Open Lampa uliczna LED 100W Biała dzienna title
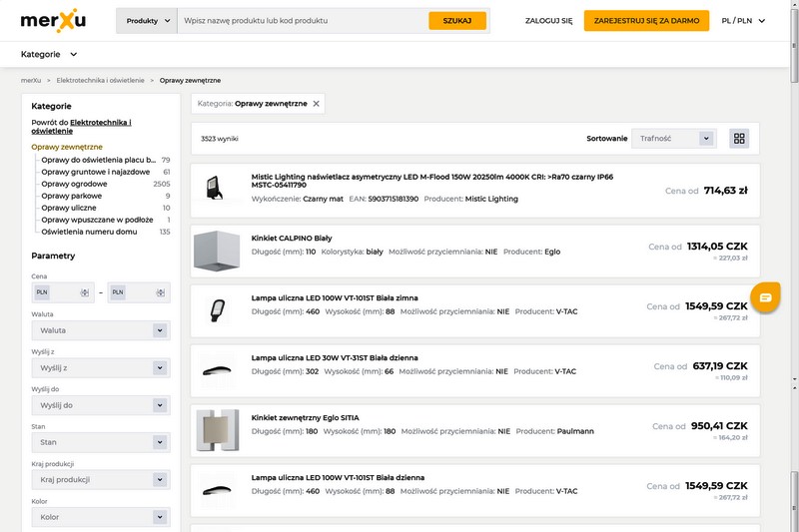 338,477
